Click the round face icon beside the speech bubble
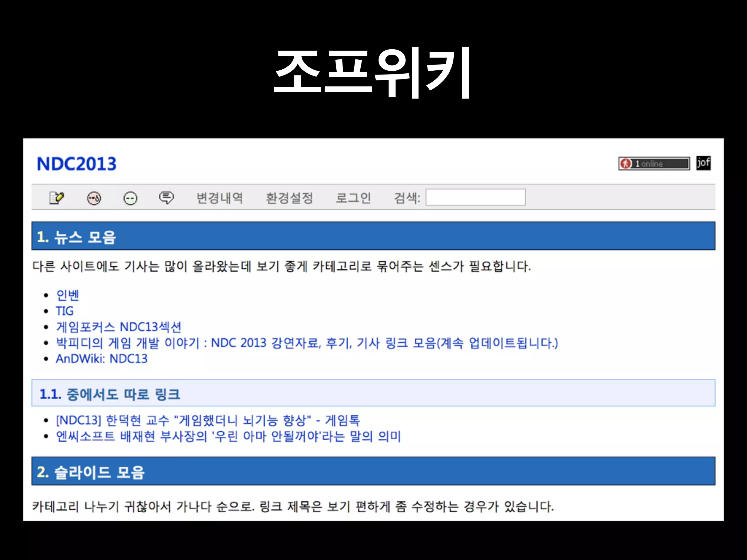 (x=130, y=198)
